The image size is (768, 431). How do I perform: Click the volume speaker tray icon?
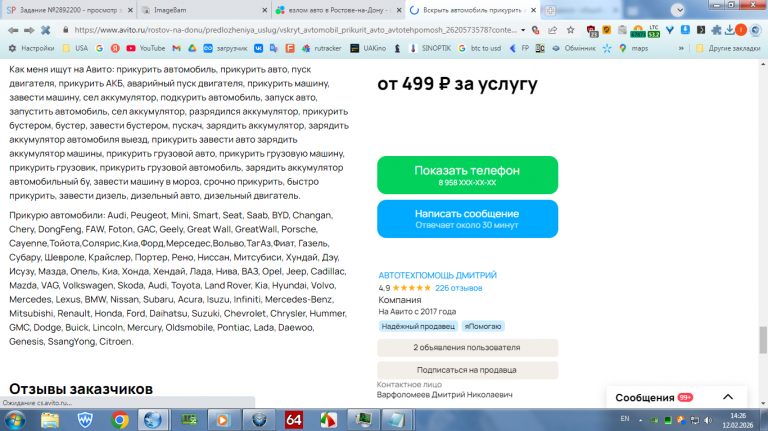pos(708,420)
